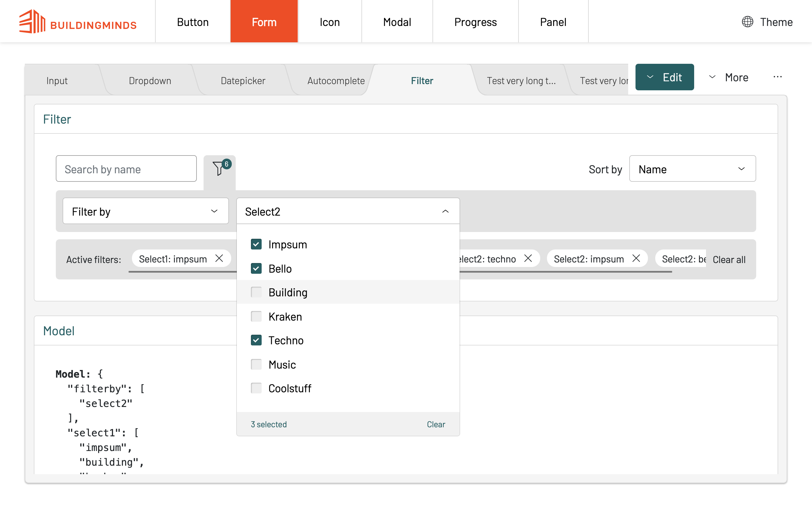Check the Kraken checkbox
This screenshot has height=508, width=812.
pyautogui.click(x=256, y=316)
